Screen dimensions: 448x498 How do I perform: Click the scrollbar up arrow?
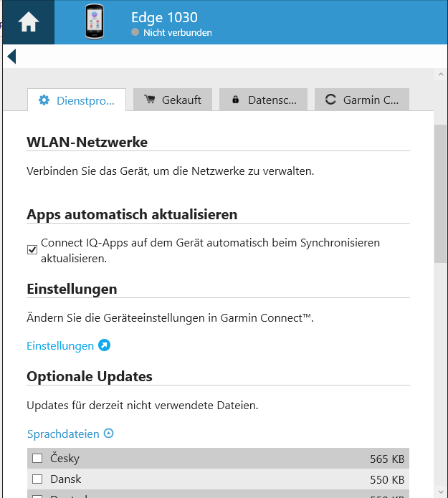coord(440,74)
